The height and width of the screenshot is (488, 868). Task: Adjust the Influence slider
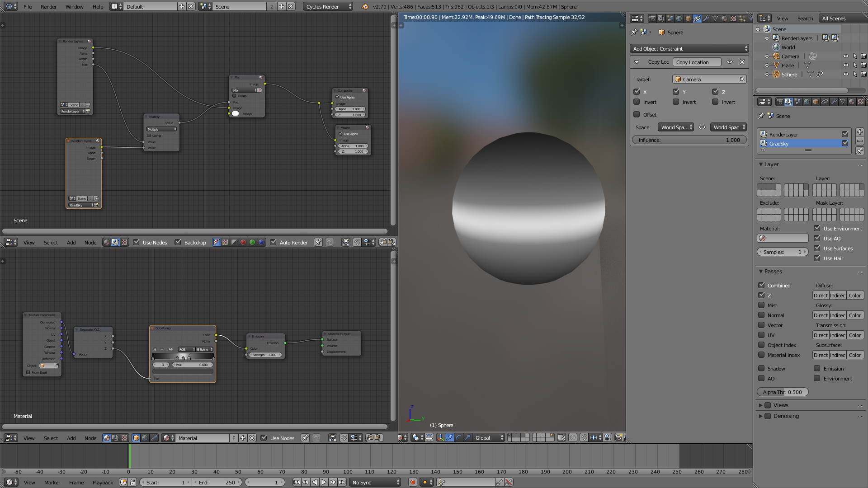click(689, 140)
